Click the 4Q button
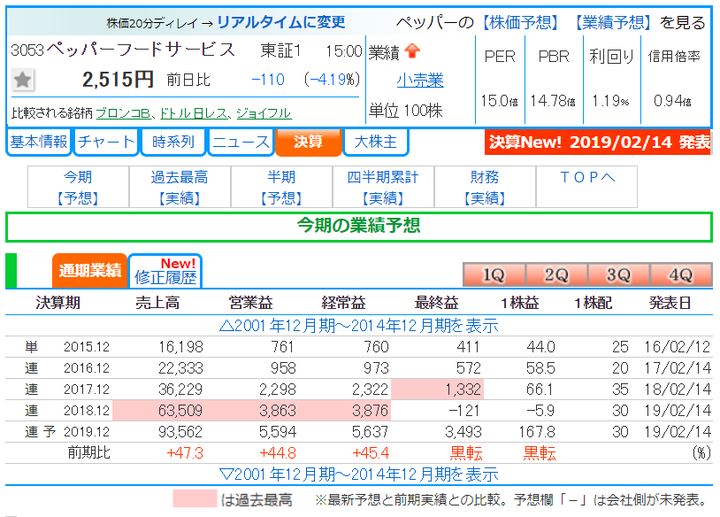The width and height of the screenshot is (720, 517). tap(681, 275)
